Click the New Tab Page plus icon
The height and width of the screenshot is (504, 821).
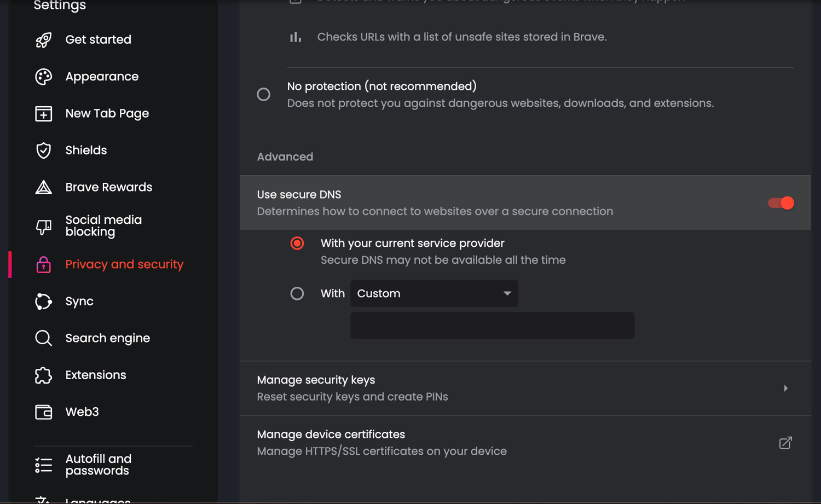click(44, 113)
